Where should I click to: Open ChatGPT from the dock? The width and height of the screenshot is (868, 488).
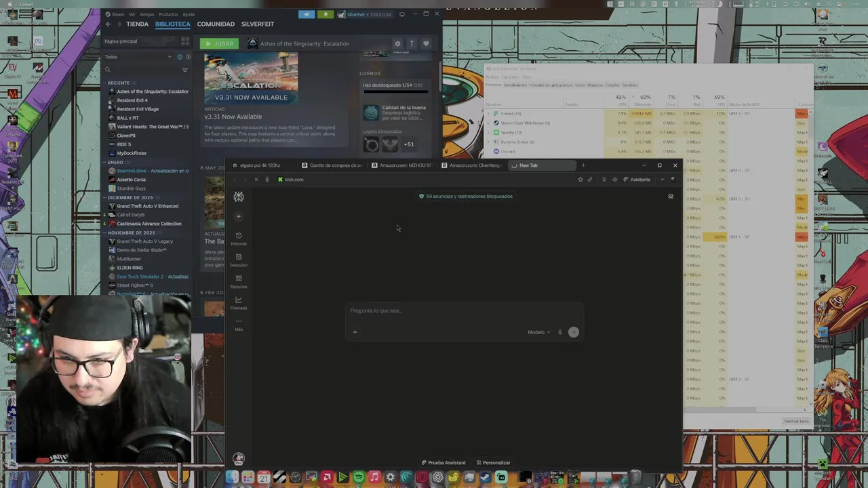pos(437,478)
